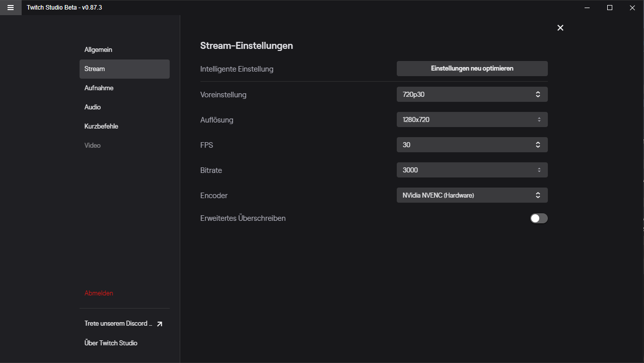Viewport: 644px width, 363px height.
Task: Expand the Auflösung 1280x720 dropdown
Action: tap(472, 119)
